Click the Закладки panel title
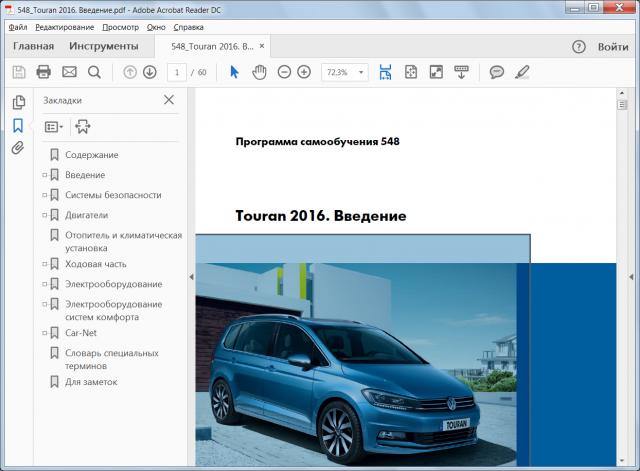The height and width of the screenshot is (471, 640). pyautogui.click(x=62, y=100)
